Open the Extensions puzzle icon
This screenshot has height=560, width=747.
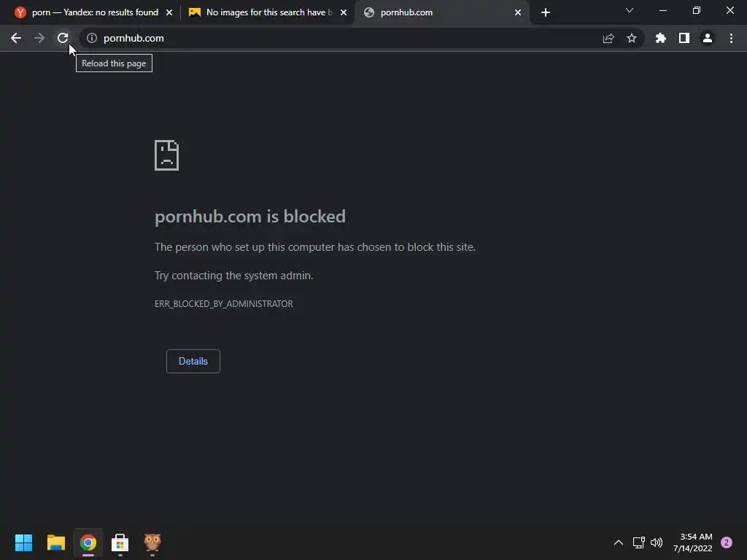tap(661, 38)
